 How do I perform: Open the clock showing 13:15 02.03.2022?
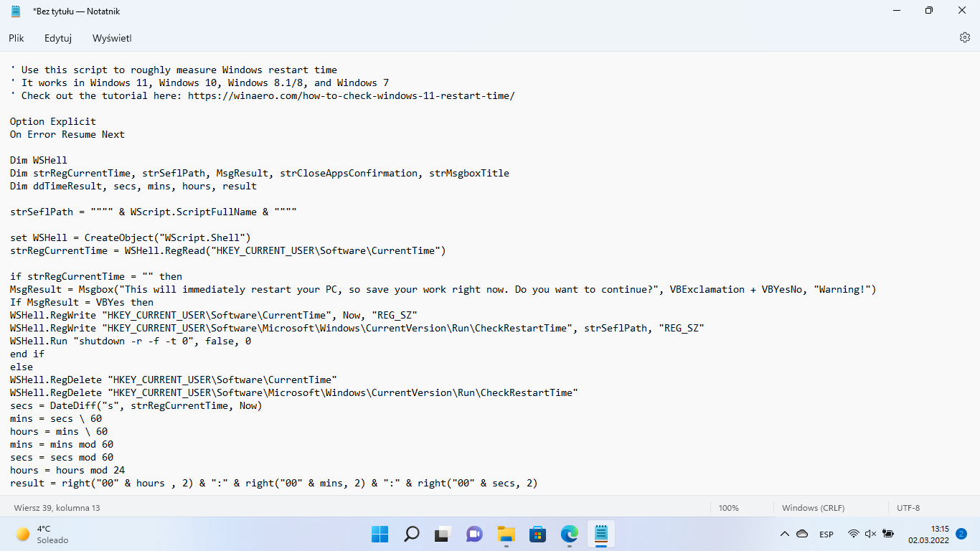tap(928, 534)
